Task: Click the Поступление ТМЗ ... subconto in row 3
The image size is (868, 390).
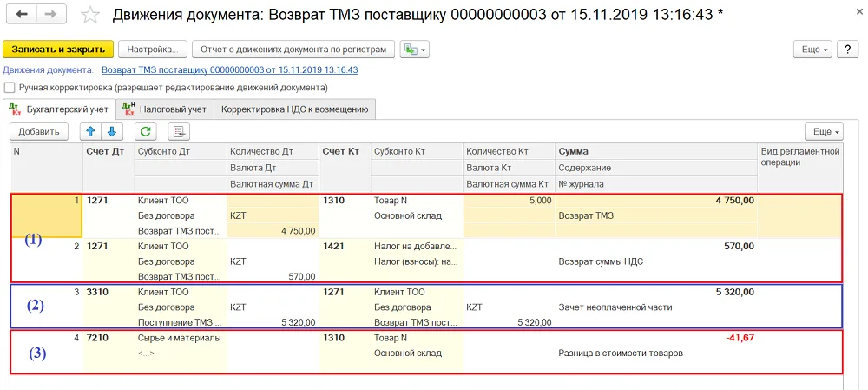Action: (181, 322)
